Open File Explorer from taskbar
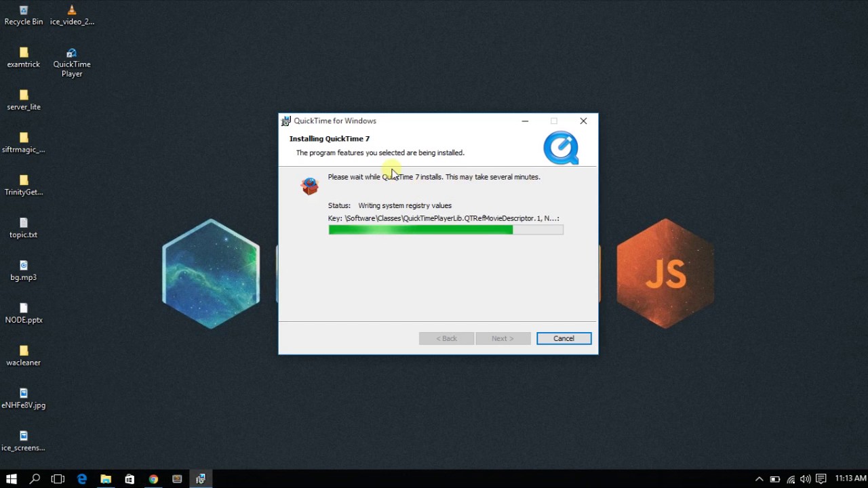Screen dimensions: 868x488 click(x=106, y=479)
